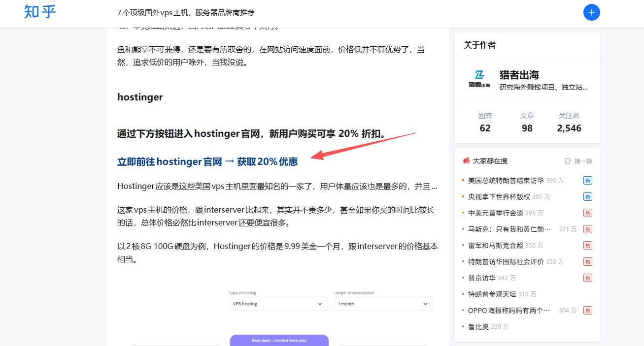The image size is (644, 346).
Task: Click the 换一换 refresh button
Action: (x=578, y=161)
